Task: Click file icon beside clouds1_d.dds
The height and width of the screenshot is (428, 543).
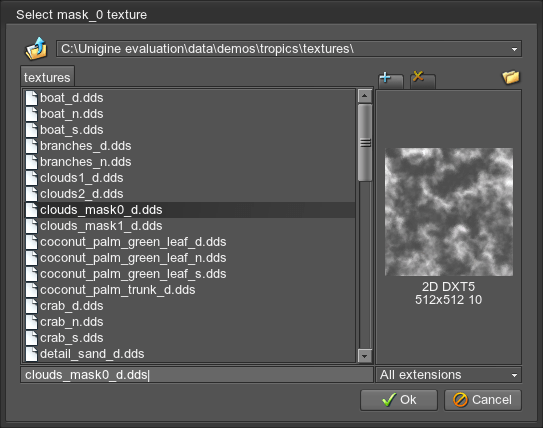Action: 32,178
